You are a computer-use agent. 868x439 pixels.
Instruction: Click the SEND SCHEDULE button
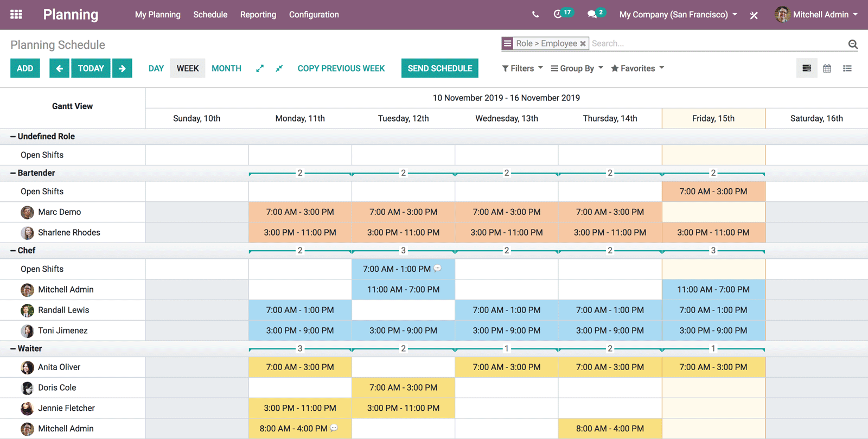439,68
